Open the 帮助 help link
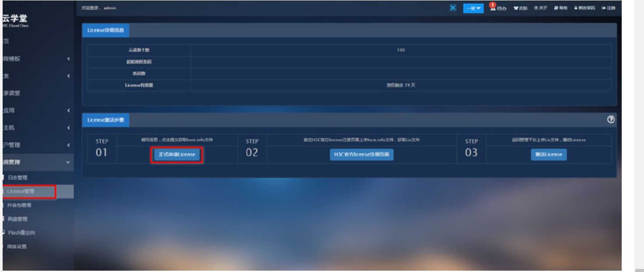The height and width of the screenshot is (272, 644). coord(560,8)
